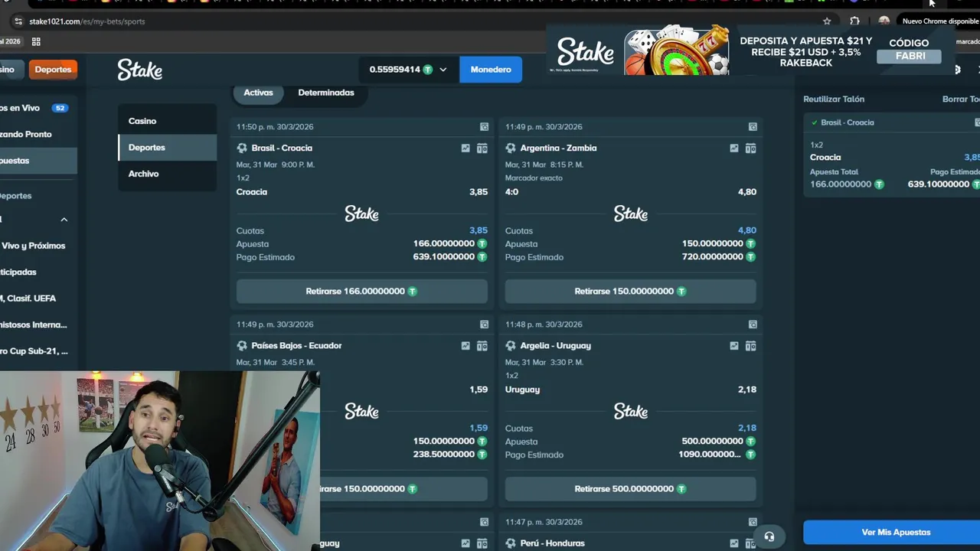This screenshot has height=551, width=980.
Task: Click blue 2,18 odds value for Argelia - Uruguay
Action: (x=747, y=428)
